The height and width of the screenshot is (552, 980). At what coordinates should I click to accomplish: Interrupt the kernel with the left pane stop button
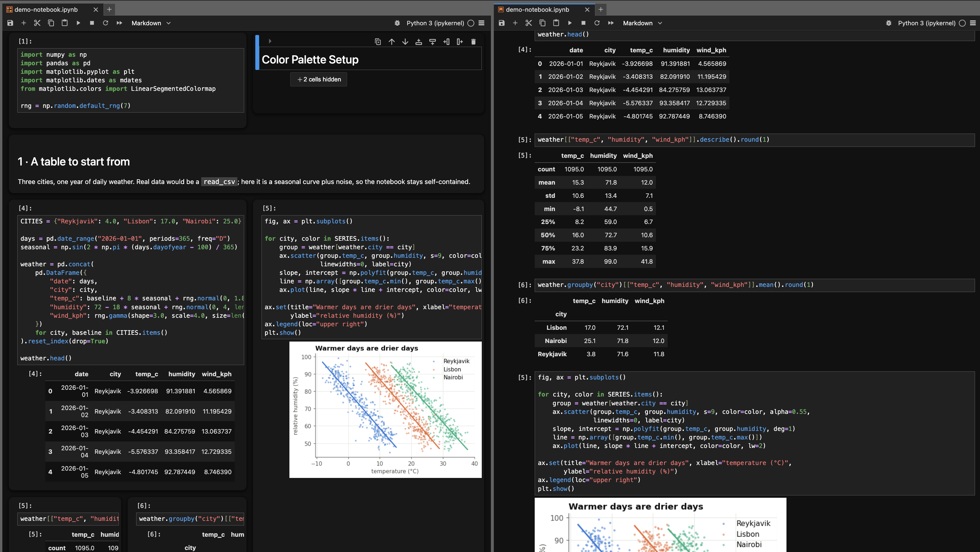[92, 23]
